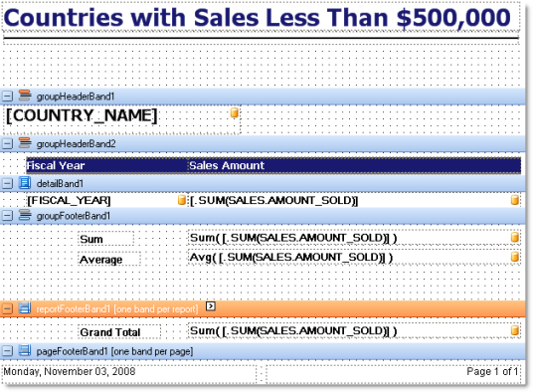Collapse the groupFooterBand1 band
The image size is (533, 392).
click(8, 216)
